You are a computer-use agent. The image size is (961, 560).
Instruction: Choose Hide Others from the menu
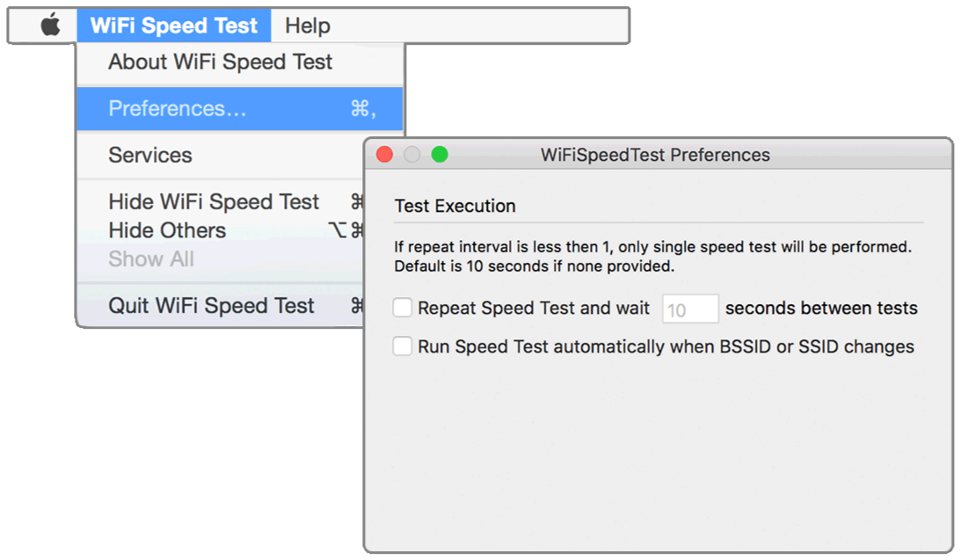pyautogui.click(x=167, y=230)
